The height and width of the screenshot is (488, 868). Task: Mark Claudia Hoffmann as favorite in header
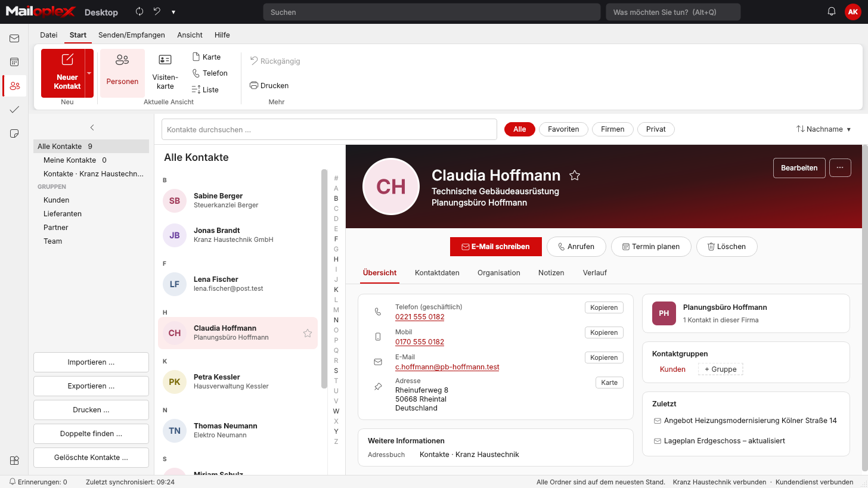coord(575,175)
